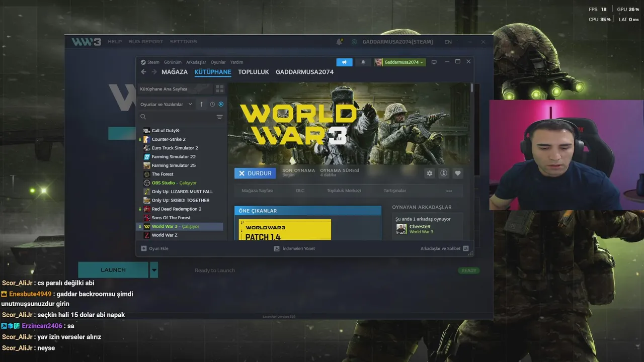Open the EN language selector in WW3 launcher
The image size is (644, 362).
coord(448,42)
